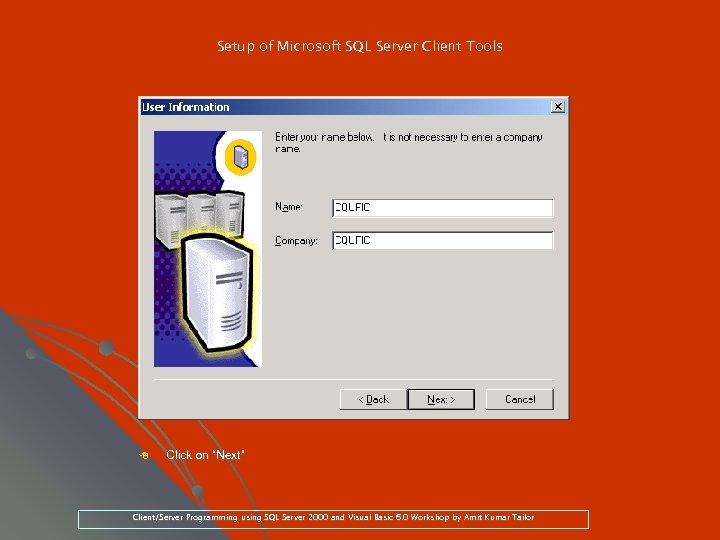720x540 pixels.
Task: Focus the Name input field
Action: tap(443, 208)
